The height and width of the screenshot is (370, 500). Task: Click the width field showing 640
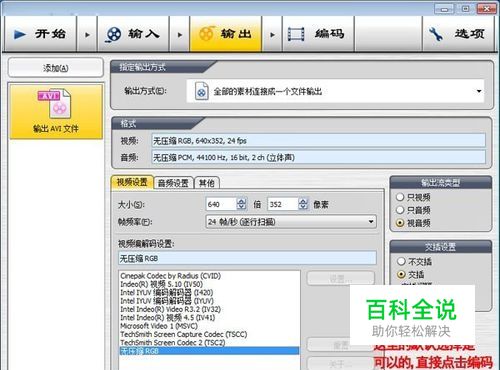pyautogui.click(x=221, y=204)
